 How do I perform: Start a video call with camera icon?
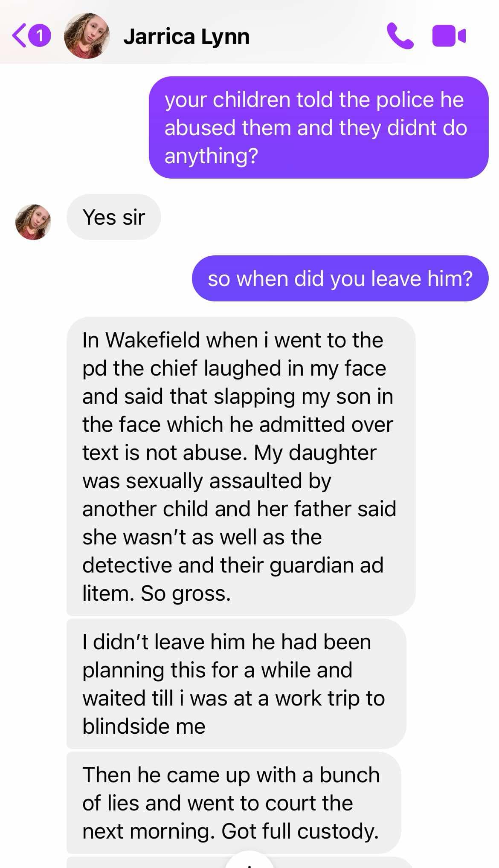coord(449,36)
